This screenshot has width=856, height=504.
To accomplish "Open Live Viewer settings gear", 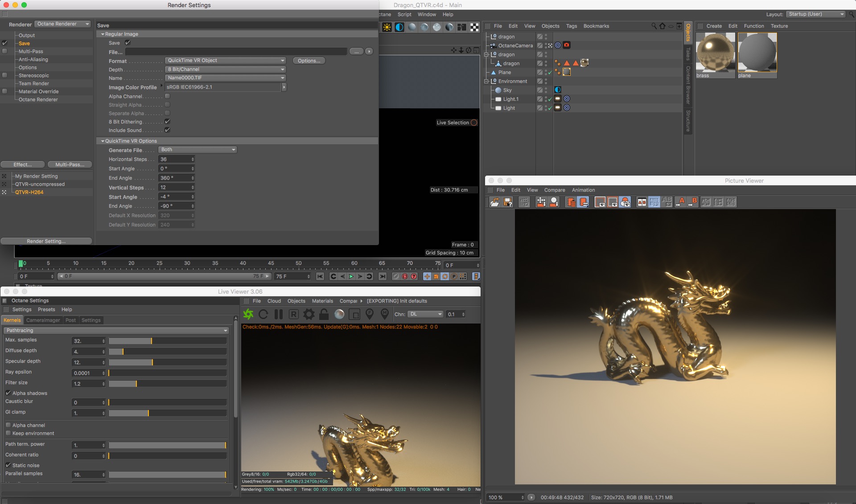I will (x=309, y=315).
